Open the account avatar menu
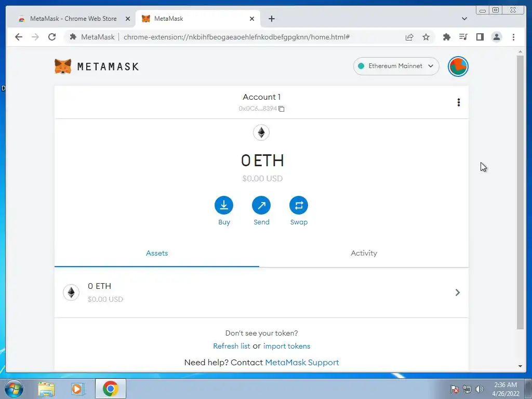Viewport: 532px width, 399px height. coord(458,66)
